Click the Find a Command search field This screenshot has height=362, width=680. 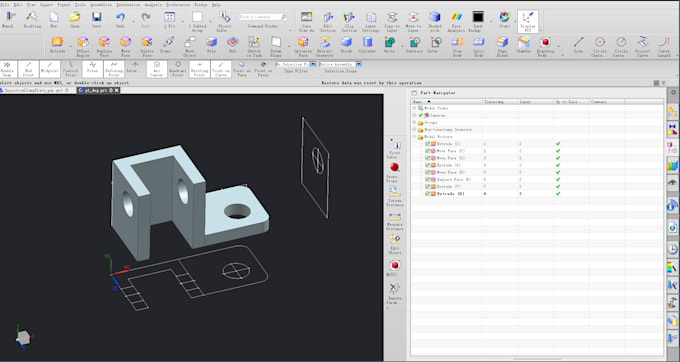coord(263,17)
